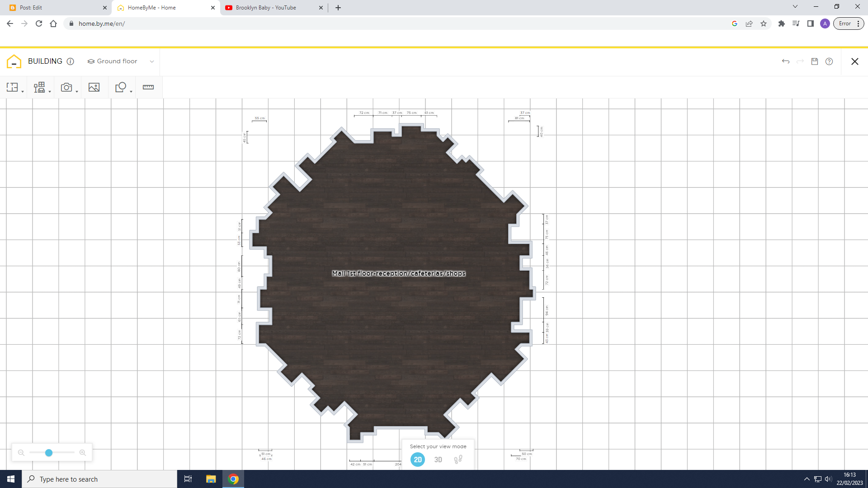Open the volume control icon
The height and width of the screenshot is (488, 868).
(x=828, y=479)
